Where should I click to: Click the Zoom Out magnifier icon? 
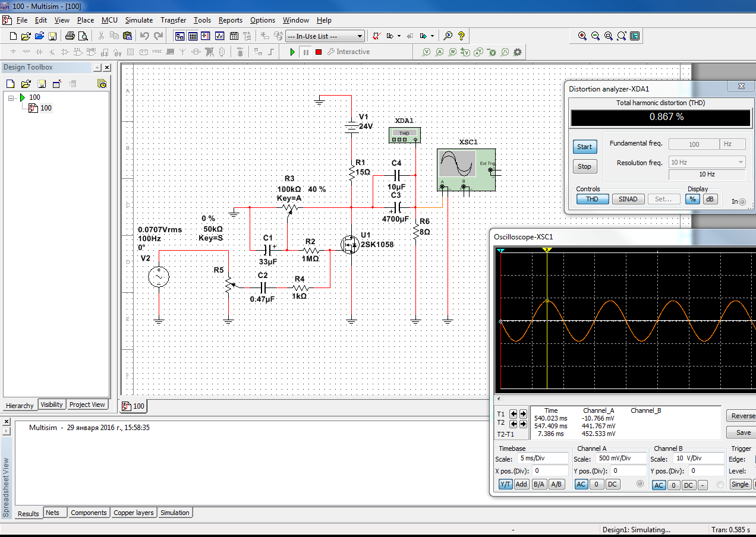596,36
